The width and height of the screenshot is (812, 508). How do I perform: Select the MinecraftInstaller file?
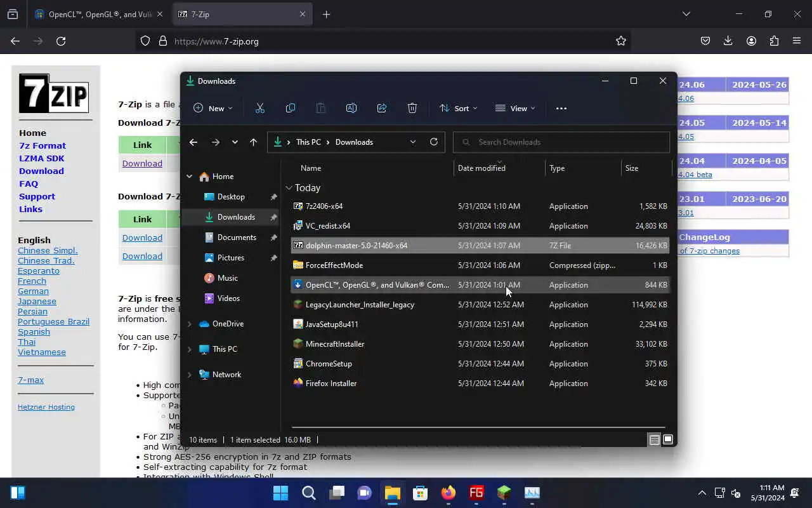coord(480,344)
